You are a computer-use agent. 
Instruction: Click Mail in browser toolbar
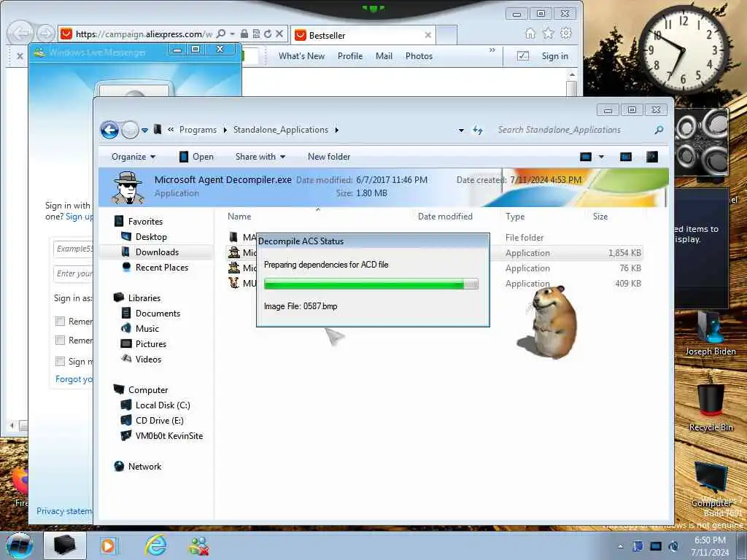(x=384, y=56)
